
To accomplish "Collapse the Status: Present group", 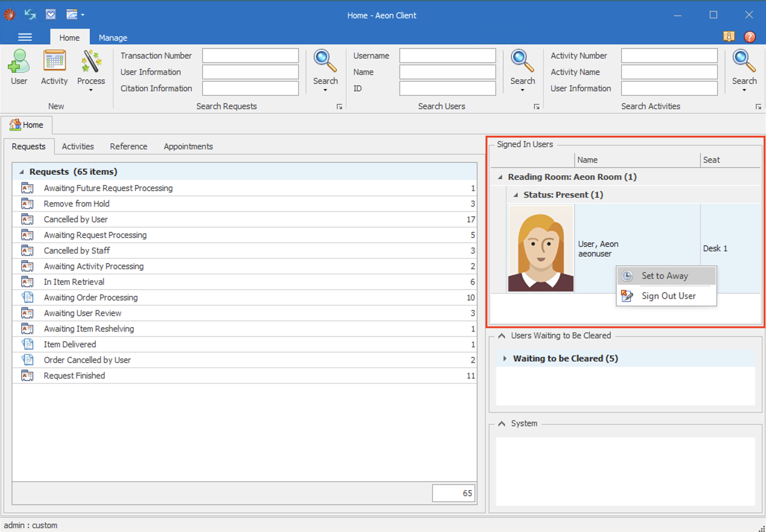I will (516, 195).
